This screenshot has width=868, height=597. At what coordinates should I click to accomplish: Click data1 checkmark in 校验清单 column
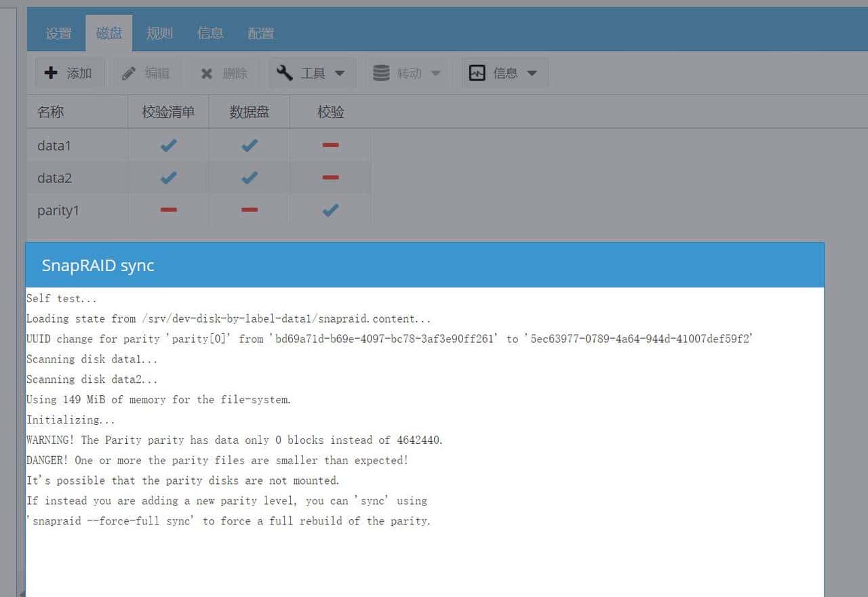point(168,145)
